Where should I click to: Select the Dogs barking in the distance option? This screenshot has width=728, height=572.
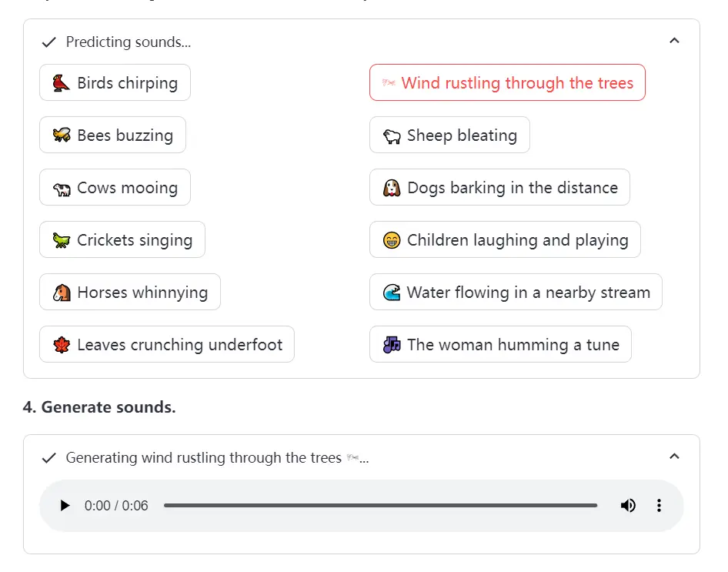[499, 187]
